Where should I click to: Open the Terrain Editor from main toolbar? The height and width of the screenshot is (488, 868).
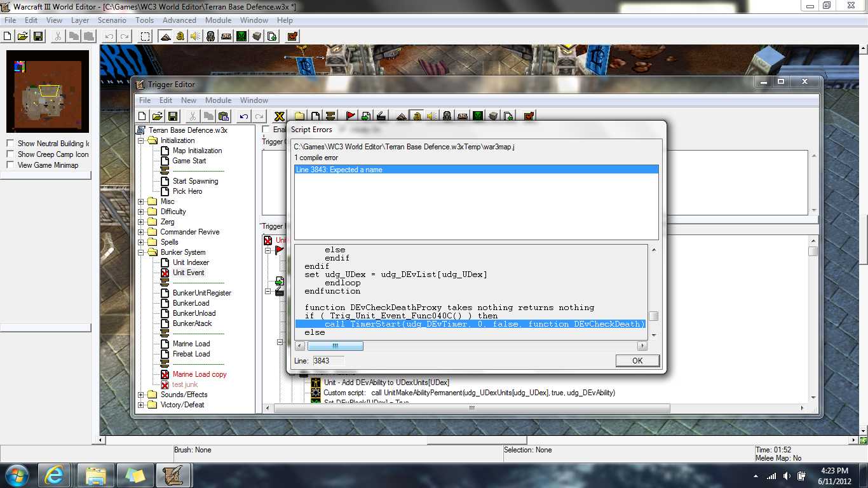pyautogui.click(x=165, y=37)
